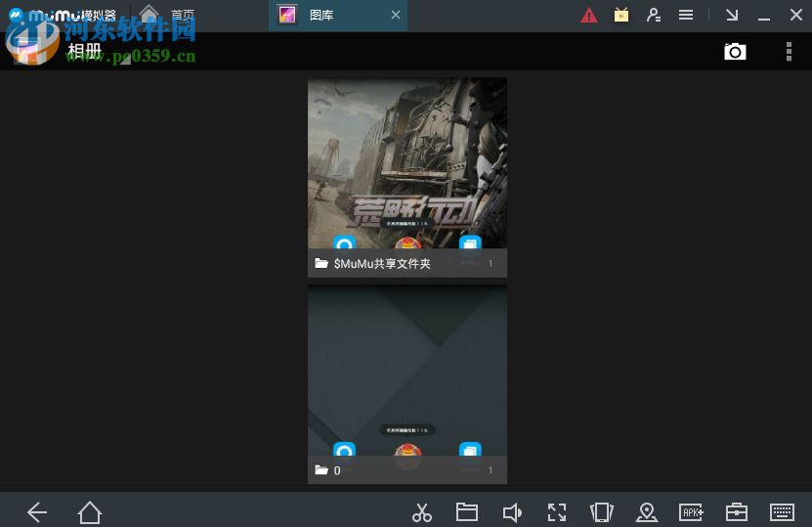This screenshot has height=527, width=812.
Task: Open the toolbox icon in bottom bar
Action: coord(737,512)
